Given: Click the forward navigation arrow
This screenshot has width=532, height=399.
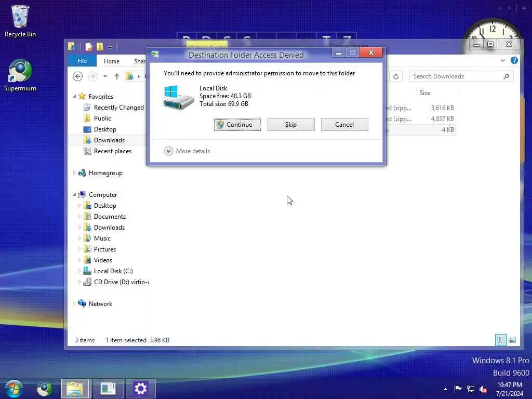Looking at the screenshot, I should (x=92, y=76).
